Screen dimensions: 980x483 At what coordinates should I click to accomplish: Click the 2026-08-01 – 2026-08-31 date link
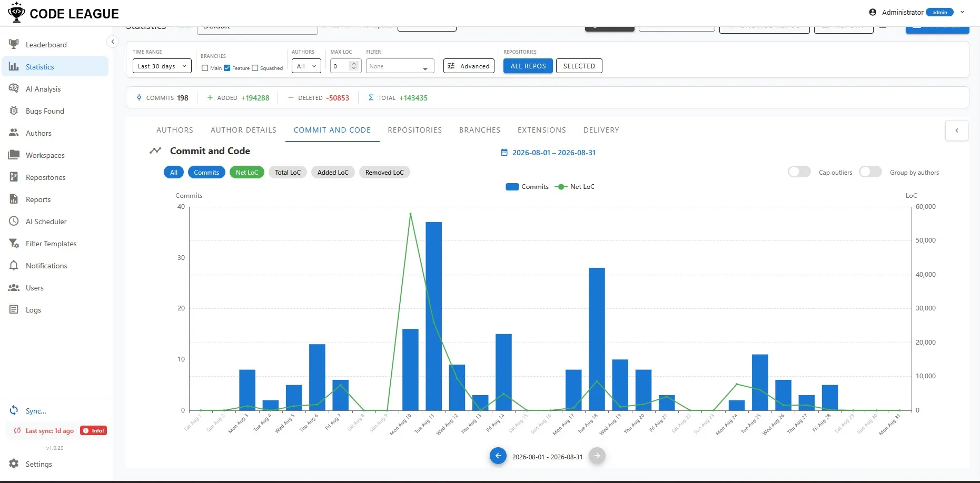[554, 153]
